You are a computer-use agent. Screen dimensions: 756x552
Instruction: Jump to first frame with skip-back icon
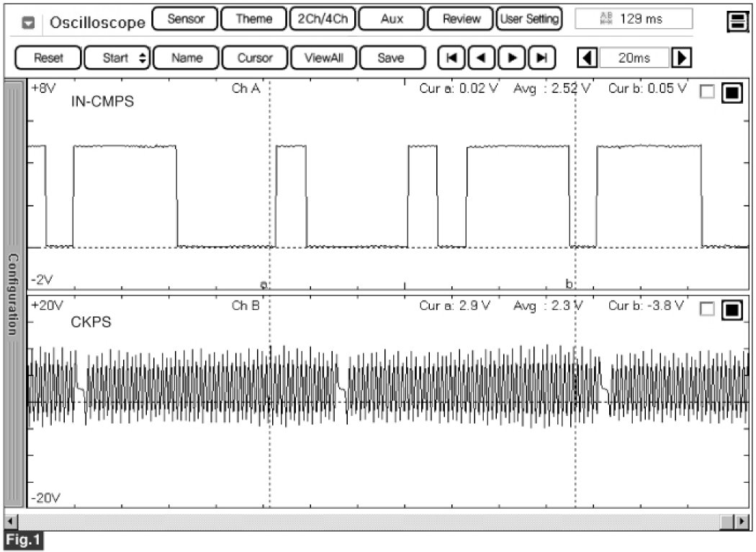pos(450,58)
